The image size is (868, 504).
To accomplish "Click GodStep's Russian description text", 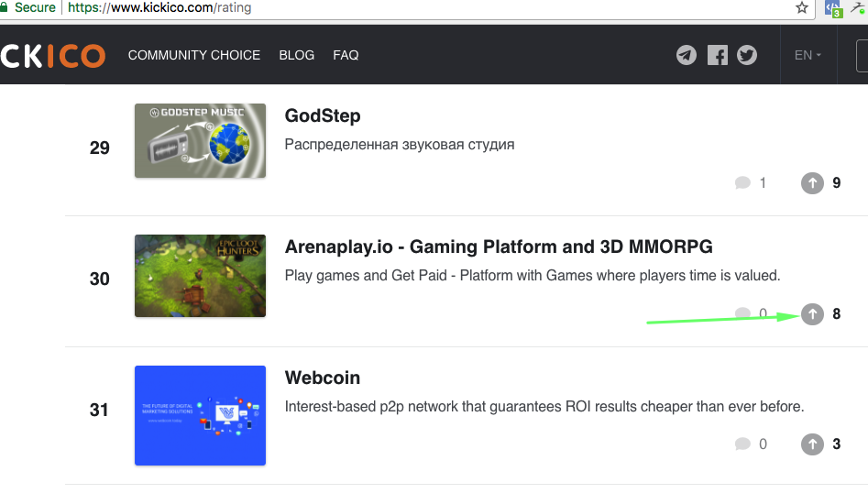I will (400, 145).
